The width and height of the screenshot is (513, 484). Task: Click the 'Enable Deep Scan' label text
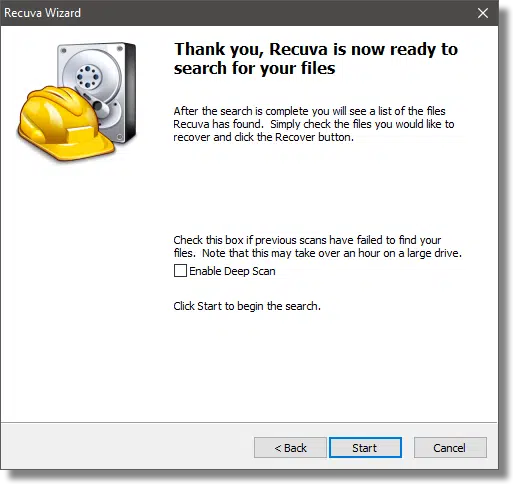pos(232,271)
